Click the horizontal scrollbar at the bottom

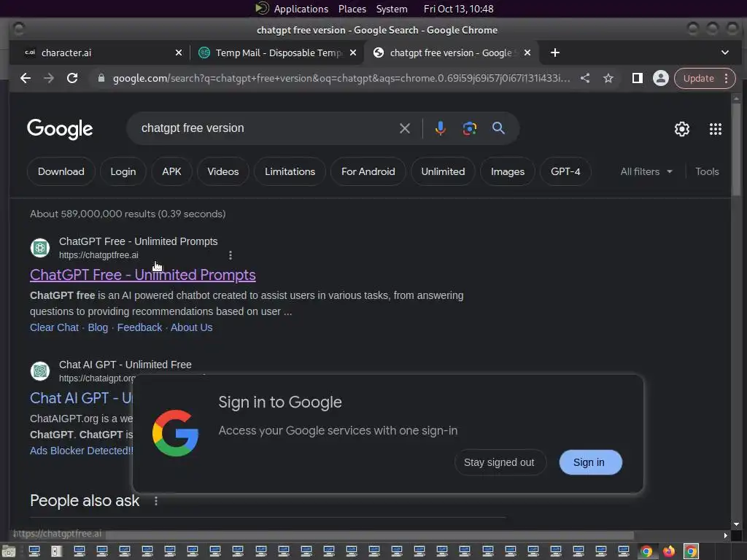point(370,535)
